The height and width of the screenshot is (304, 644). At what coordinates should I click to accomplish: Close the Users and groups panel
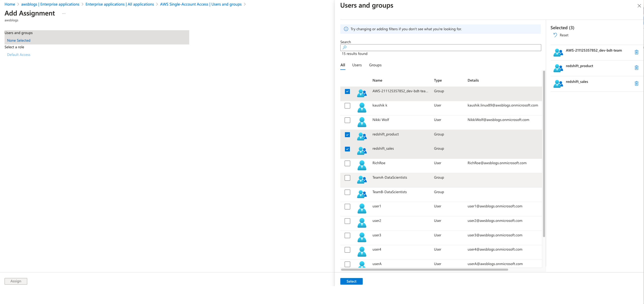(639, 6)
